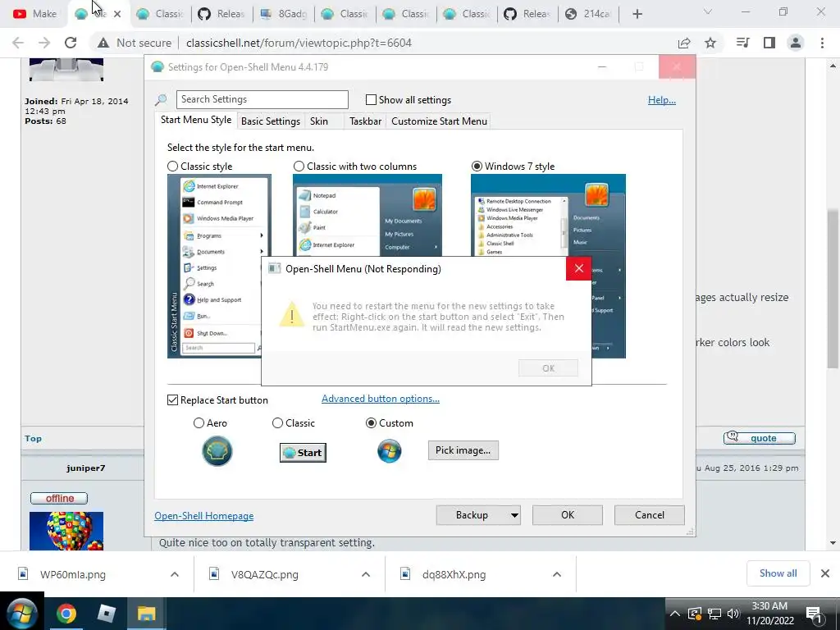
Task: Open the Help... link
Action: (x=662, y=99)
